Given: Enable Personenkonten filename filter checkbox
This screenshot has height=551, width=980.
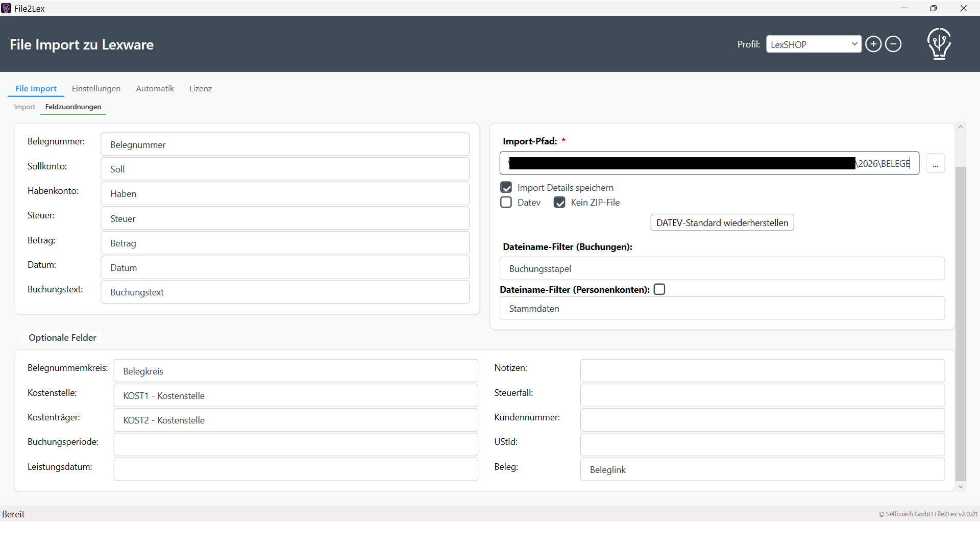Looking at the screenshot, I should pyautogui.click(x=659, y=289).
